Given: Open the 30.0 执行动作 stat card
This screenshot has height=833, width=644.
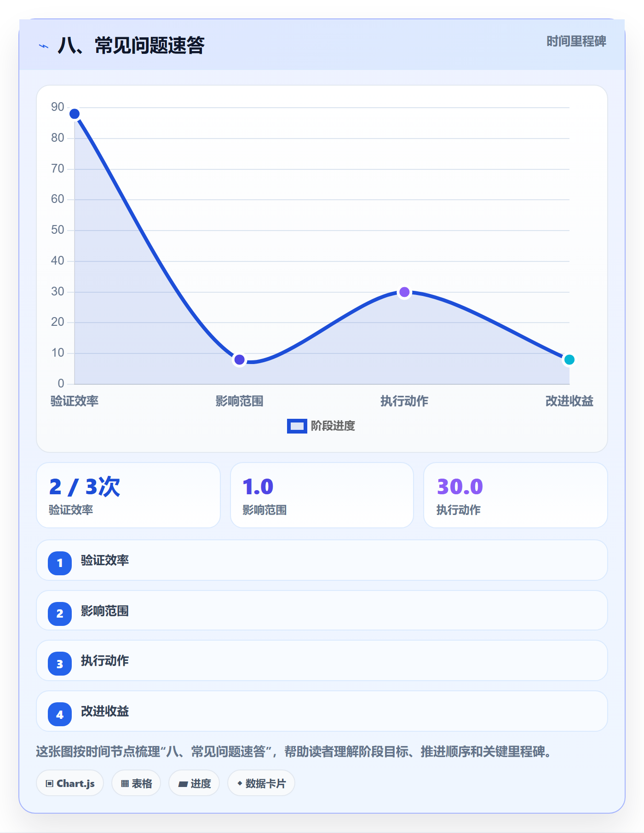Looking at the screenshot, I should point(516,495).
